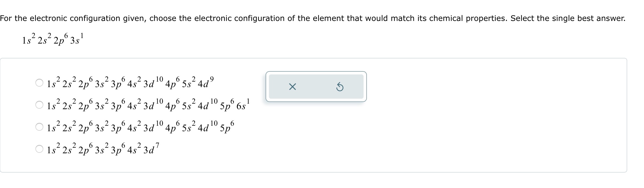Select the radio button for the 6s¹ configuration
644x188 pixels.
(39, 105)
